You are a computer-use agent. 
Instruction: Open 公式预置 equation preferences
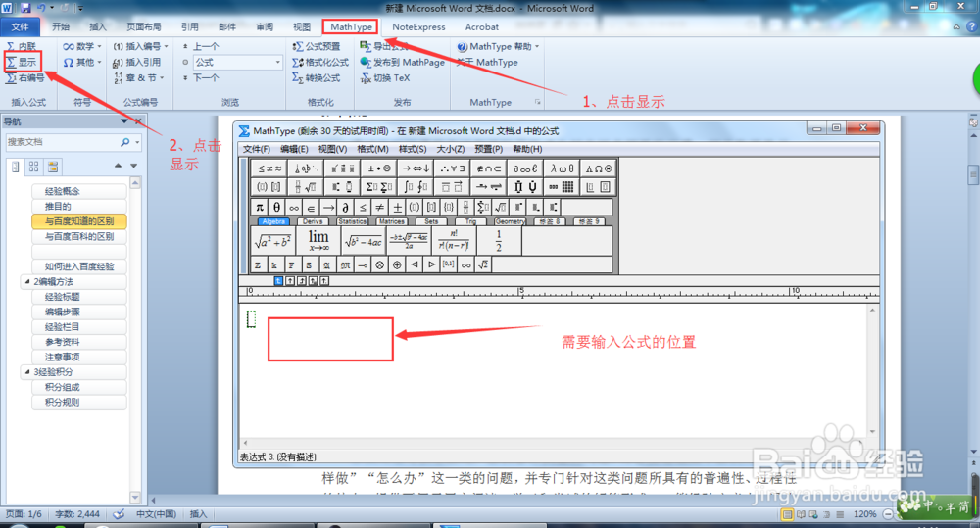pos(317,46)
